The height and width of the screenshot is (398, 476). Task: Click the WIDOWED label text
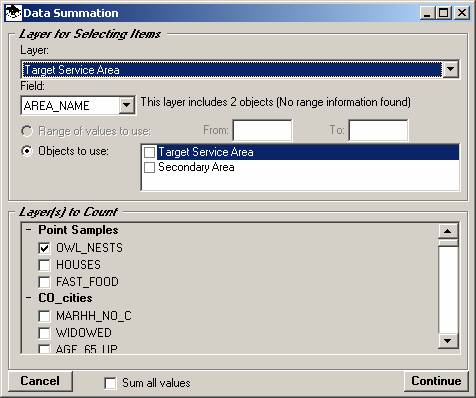[x=84, y=333]
